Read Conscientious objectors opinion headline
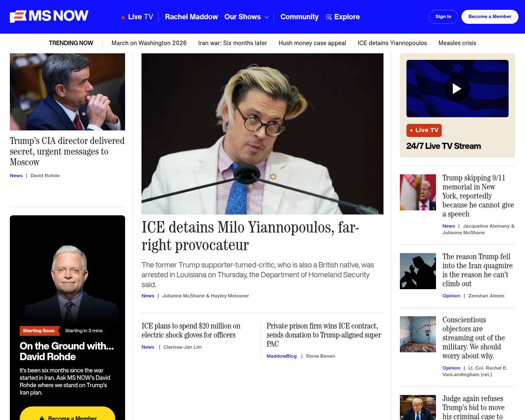The height and width of the screenshot is (420, 525). (x=473, y=338)
